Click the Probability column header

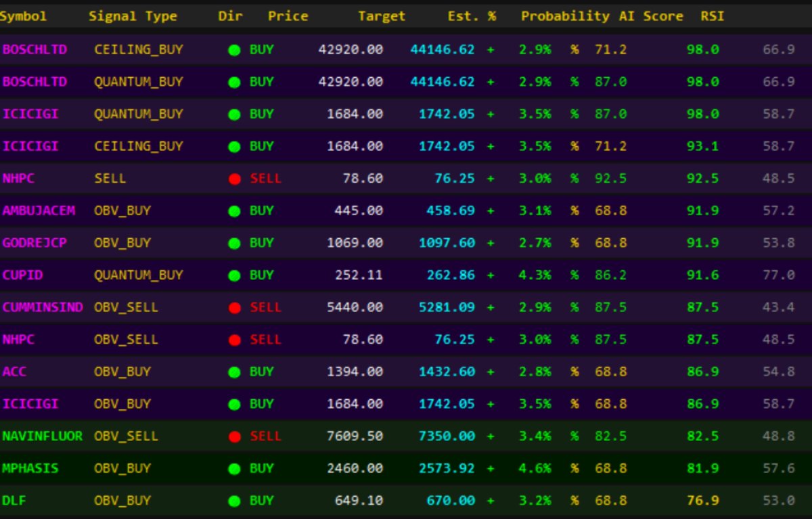565,16
